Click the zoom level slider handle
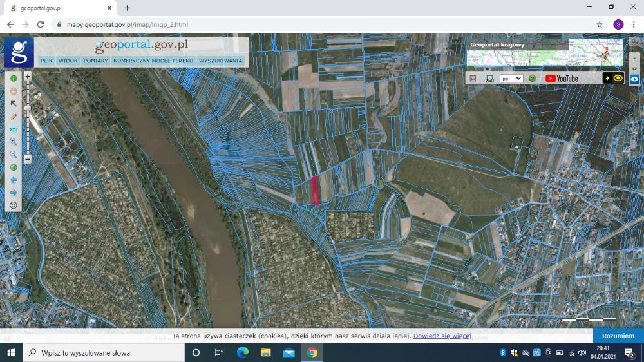The height and width of the screenshot is (362, 644). click(28, 108)
